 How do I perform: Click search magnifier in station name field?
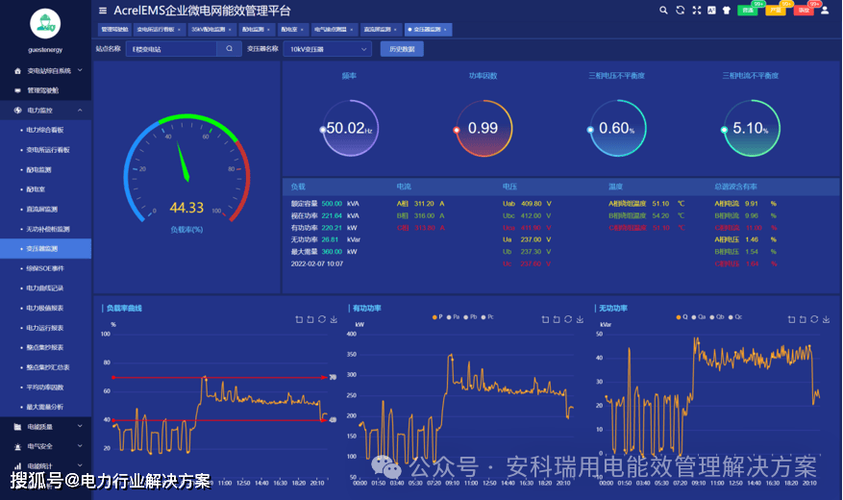[x=229, y=49]
